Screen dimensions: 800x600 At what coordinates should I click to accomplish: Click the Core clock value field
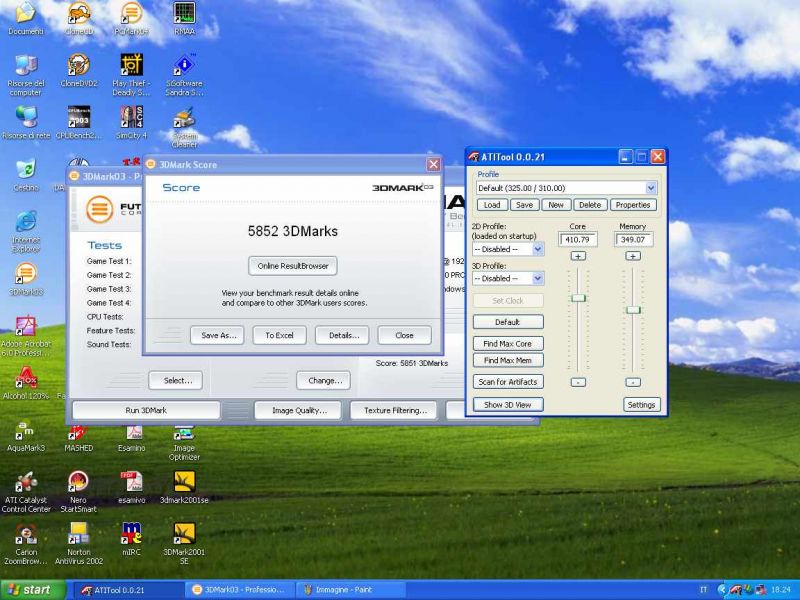(x=578, y=239)
